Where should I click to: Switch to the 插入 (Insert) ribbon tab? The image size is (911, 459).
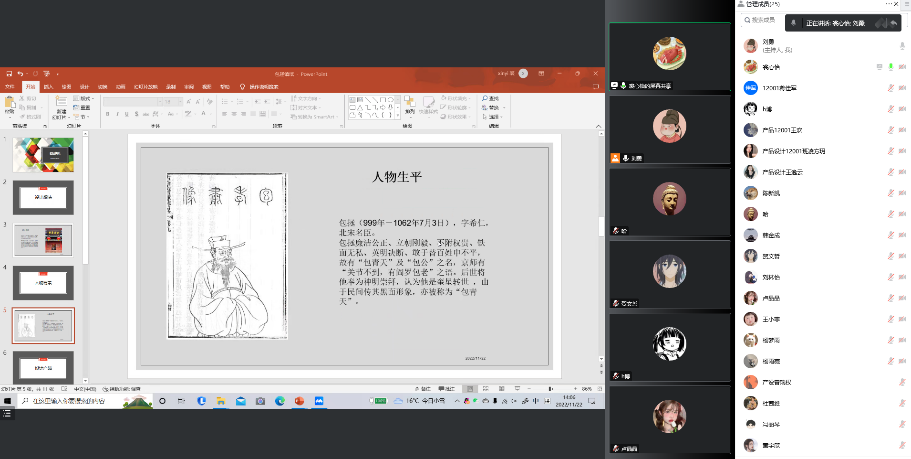48,87
